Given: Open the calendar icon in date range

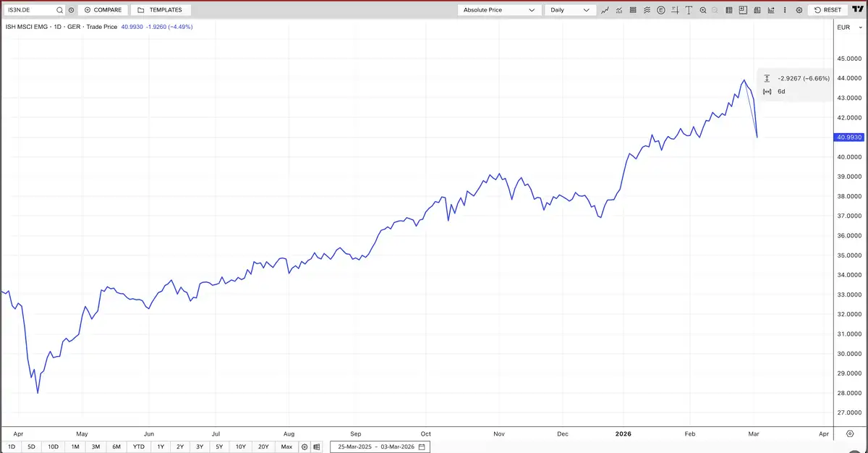Looking at the screenshot, I should click(x=422, y=446).
